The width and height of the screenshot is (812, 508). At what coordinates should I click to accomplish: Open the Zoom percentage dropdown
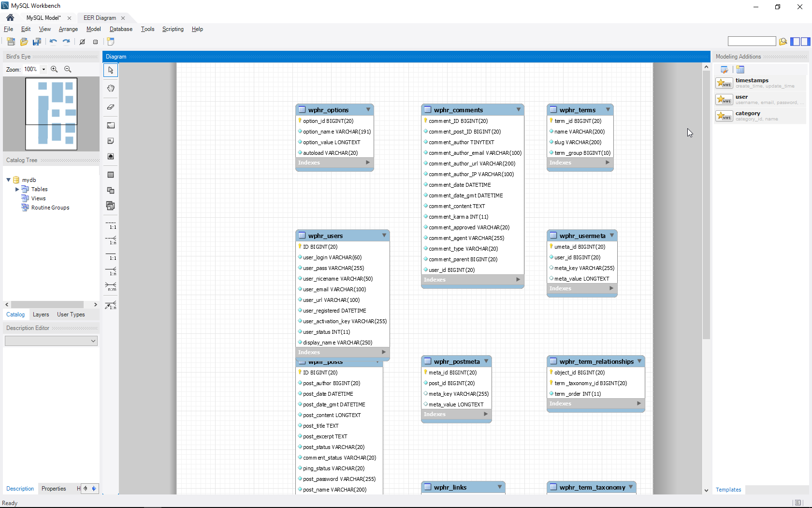[43, 69]
